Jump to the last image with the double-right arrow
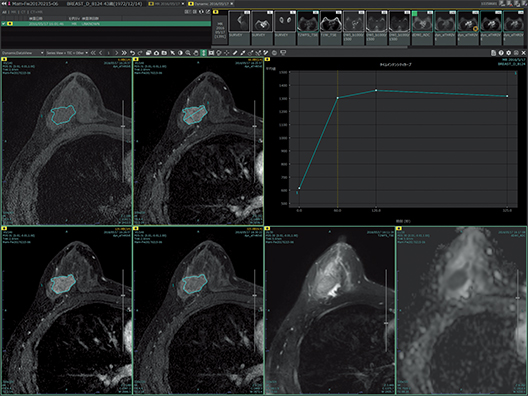 click(124, 53)
